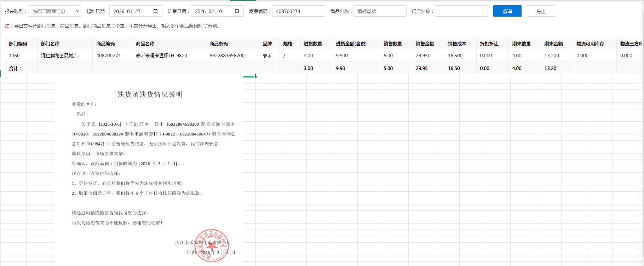Click the blue 查询 query button
Screen dimensions: 644x266
pyautogui.click(x=507, y=11)
